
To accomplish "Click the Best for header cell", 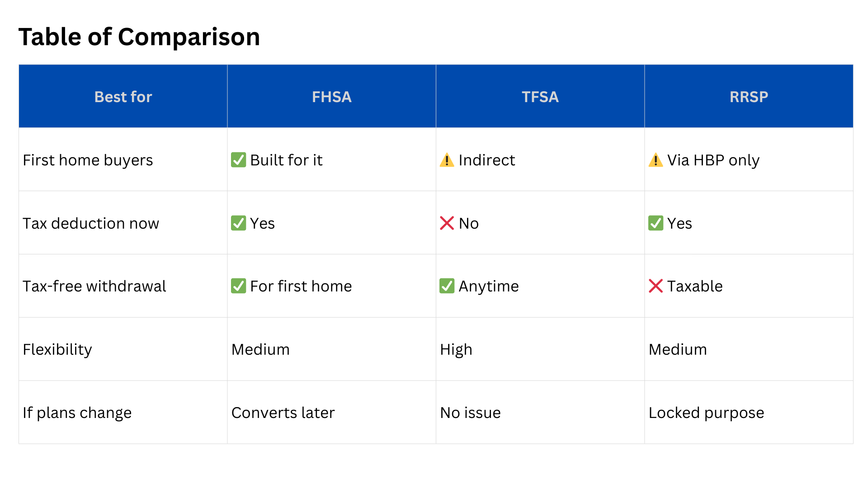I will [x=123, y=97].
